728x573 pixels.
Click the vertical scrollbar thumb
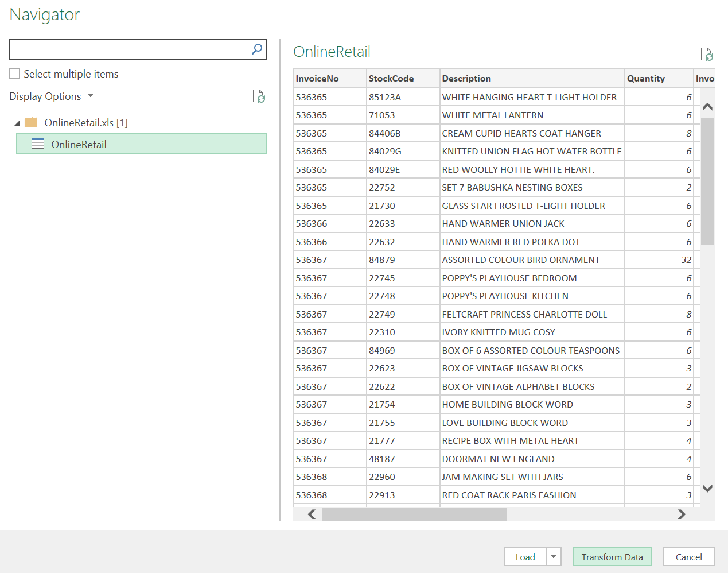(x=707, y=181)
